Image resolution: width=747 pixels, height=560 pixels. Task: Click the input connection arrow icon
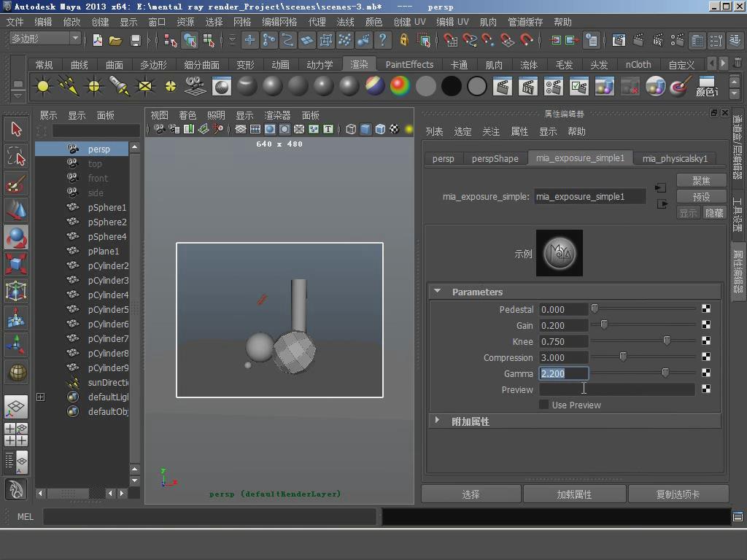pyautogui.click(x=661, y=187)
